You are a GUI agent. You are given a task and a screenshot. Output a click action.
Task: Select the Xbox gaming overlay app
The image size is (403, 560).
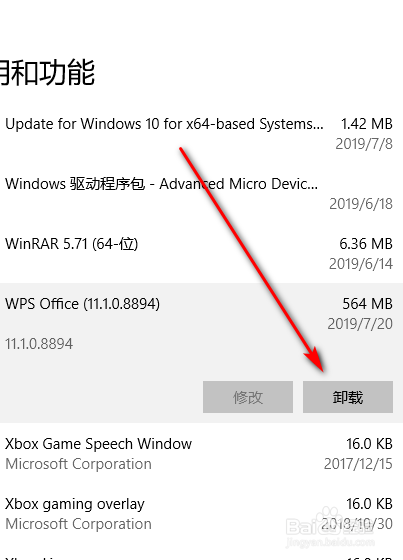tap(199, 513)
